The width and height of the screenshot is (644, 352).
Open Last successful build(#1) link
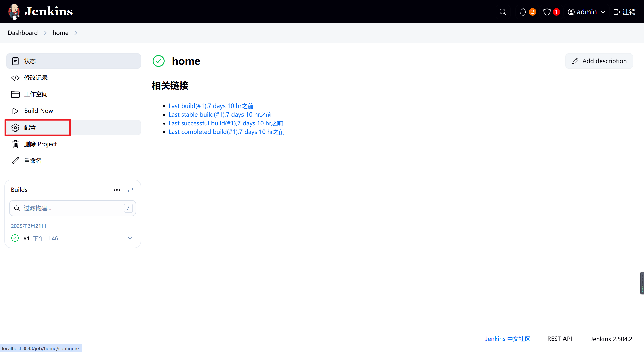pos(226,123)
